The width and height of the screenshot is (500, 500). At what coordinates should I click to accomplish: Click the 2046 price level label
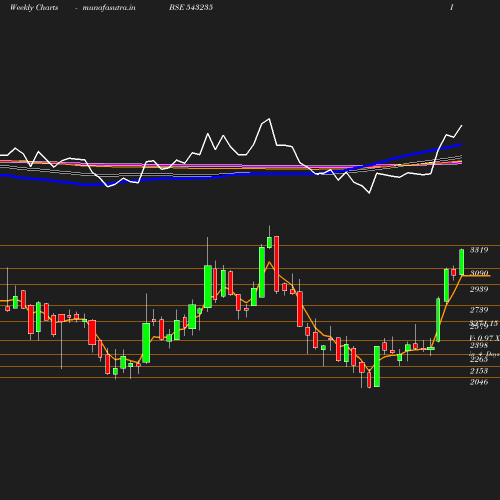[x=479, y=382]
